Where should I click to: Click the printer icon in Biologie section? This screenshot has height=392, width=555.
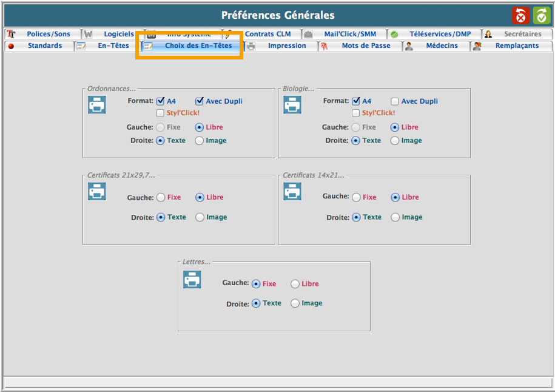click(x=292, y=105)
